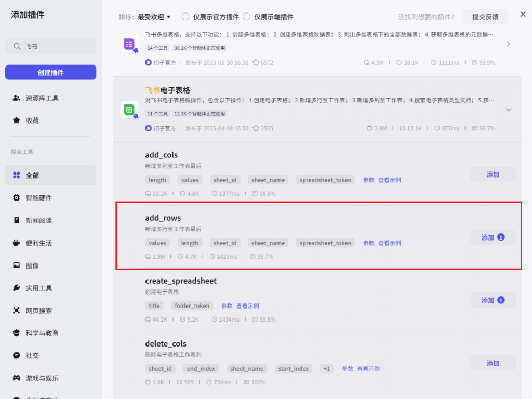
Task: Click the 网页搜索 category icon
Action: (x=16, y=311)
